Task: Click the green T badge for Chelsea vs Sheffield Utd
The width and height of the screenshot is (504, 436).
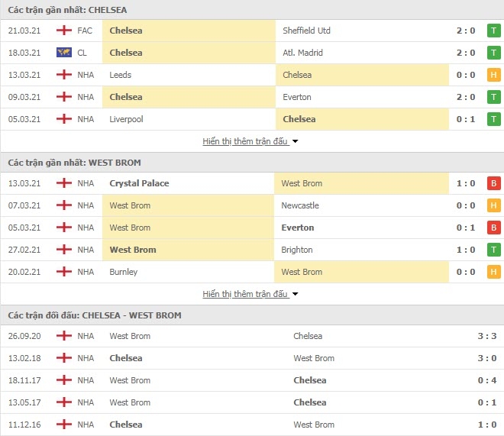Action: 494,31
